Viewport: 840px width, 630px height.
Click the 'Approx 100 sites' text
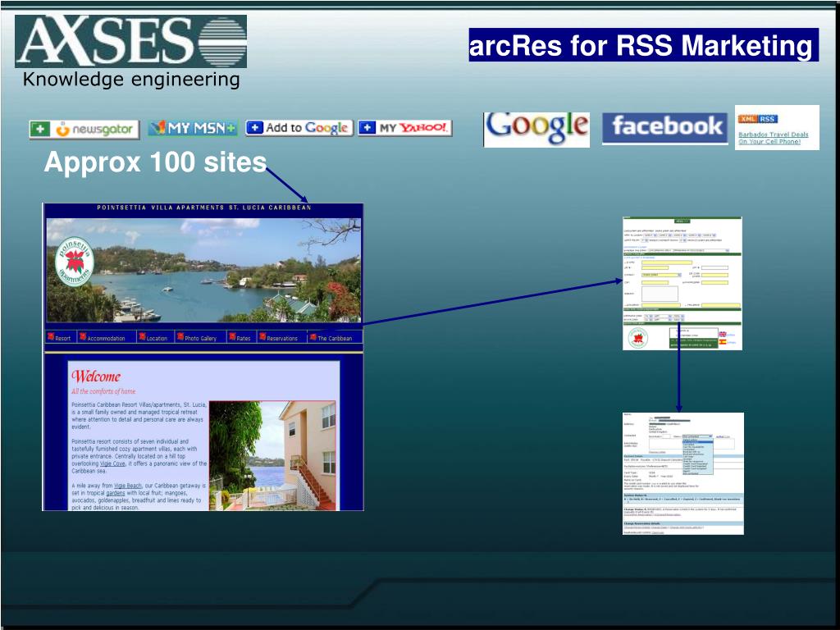tap(155, 162)
